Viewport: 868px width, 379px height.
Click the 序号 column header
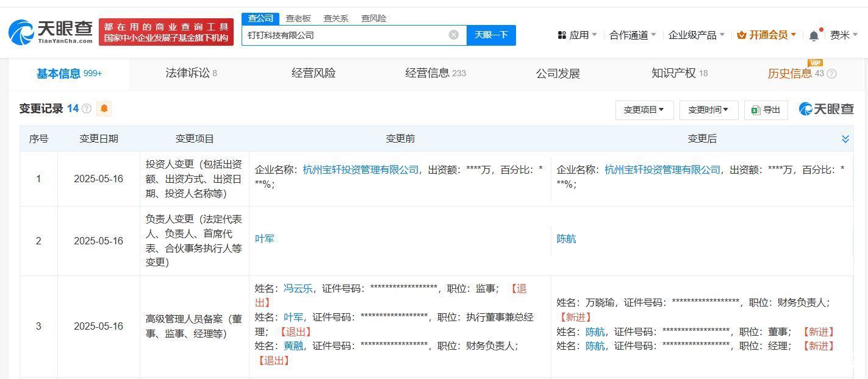point(38,139)
